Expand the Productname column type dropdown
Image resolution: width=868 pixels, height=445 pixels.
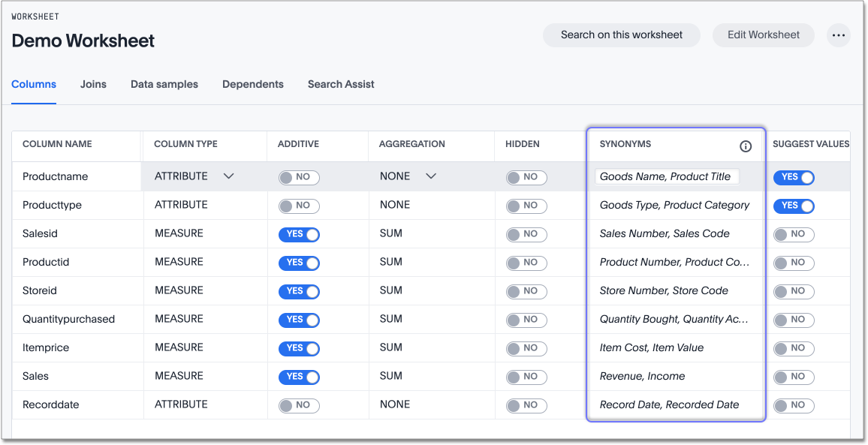pyautogui.click(x=228, y=176)
